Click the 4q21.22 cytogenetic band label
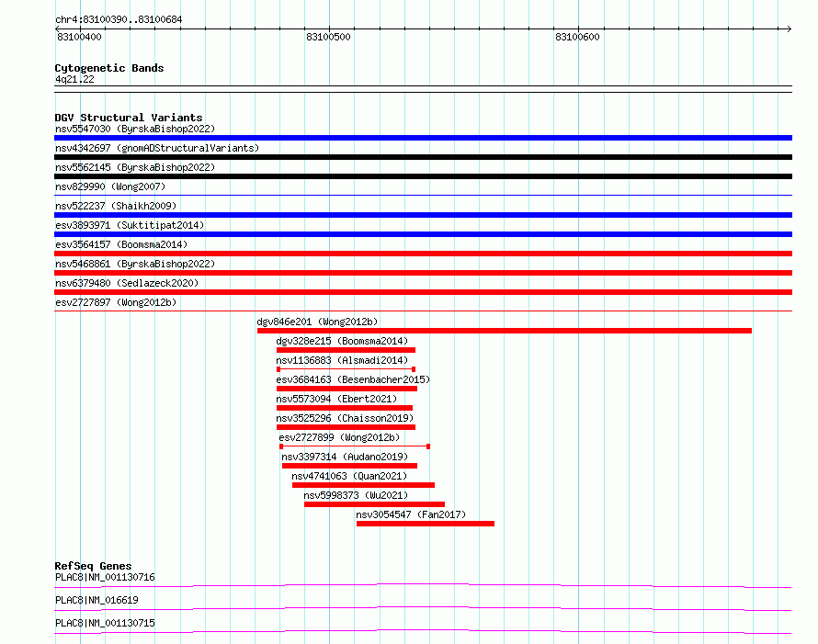Image resolution: width=818 pixels, height=644 pixels. 74,79
